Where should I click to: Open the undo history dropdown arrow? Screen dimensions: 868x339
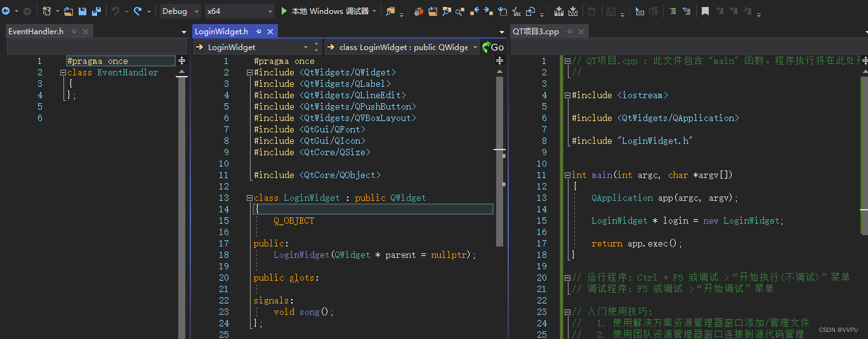[x=126, y=11]
